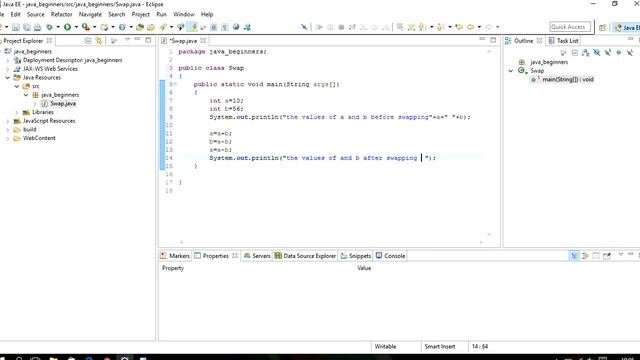Toggle Hide Static Members in the Outline
This screenshot has width=640, height=360.
pyautogui.click(x=608, y=53)
